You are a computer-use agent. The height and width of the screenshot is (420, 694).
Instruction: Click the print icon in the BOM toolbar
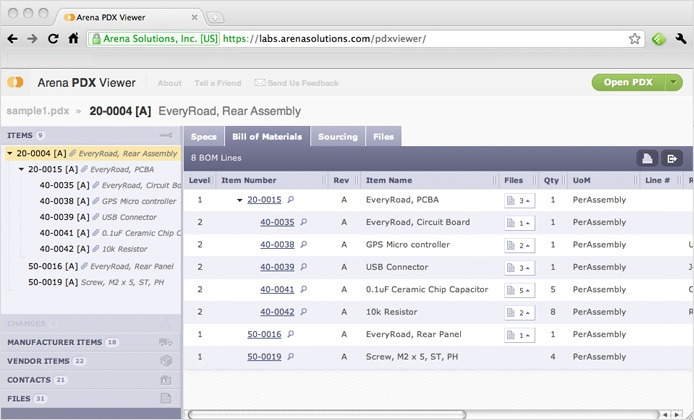tap(647, 158)
